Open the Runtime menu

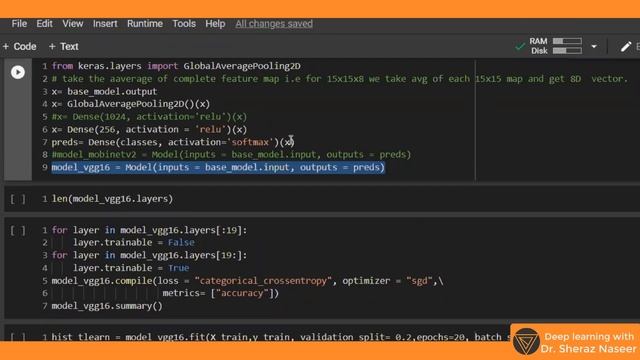[144, 24]
